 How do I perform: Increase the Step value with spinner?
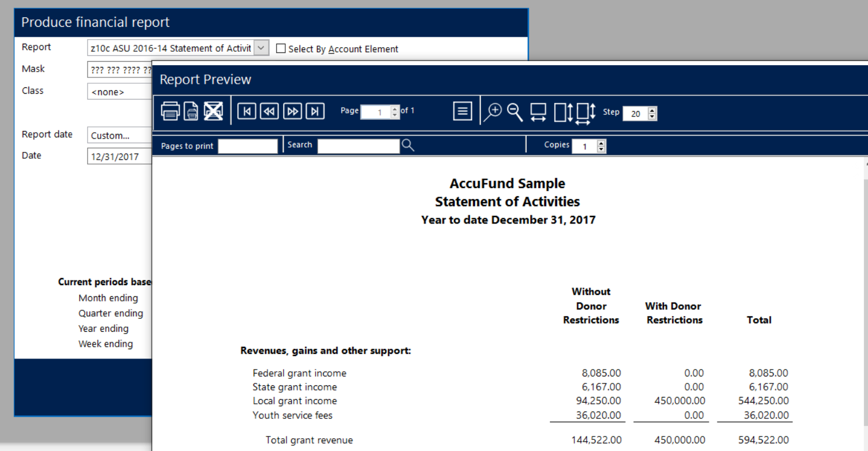[x=652, y=111]
